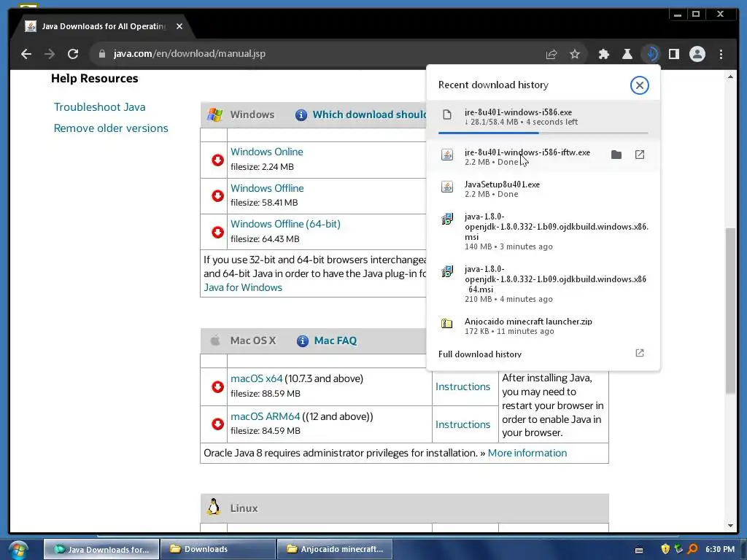Go back to the previous page
The width and height of the screenshot is (747, 560).
pyautogui.click(x=26, y=54)
